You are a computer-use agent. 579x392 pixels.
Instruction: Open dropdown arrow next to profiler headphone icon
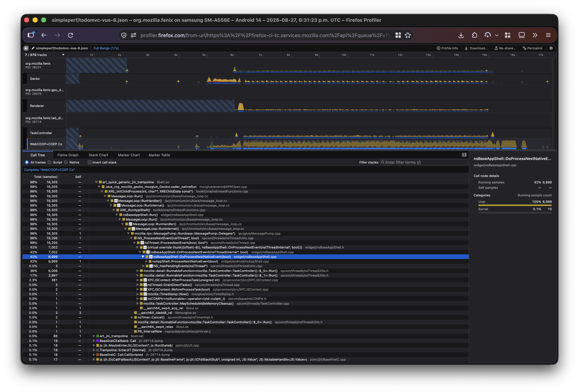coord(497,35)
